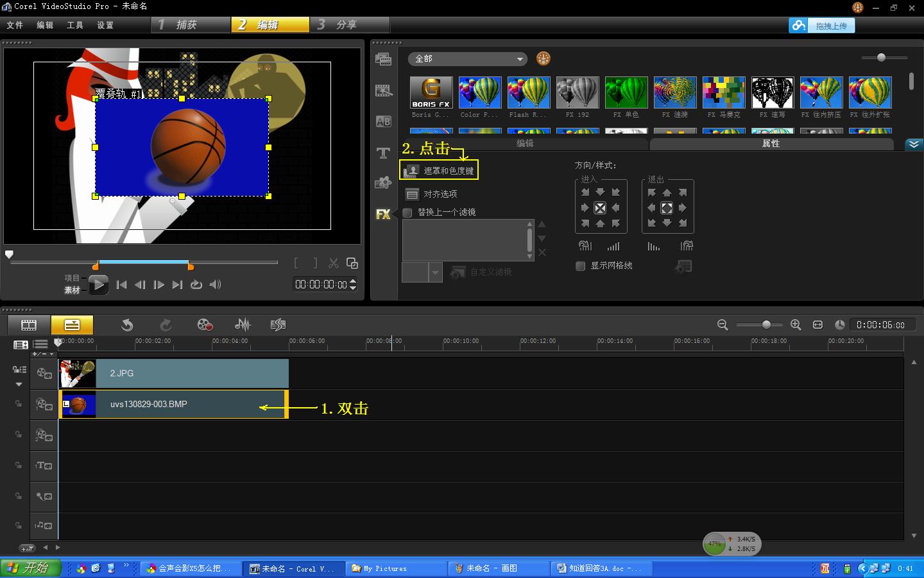Click the 对齐选项 button

point(432,194)
